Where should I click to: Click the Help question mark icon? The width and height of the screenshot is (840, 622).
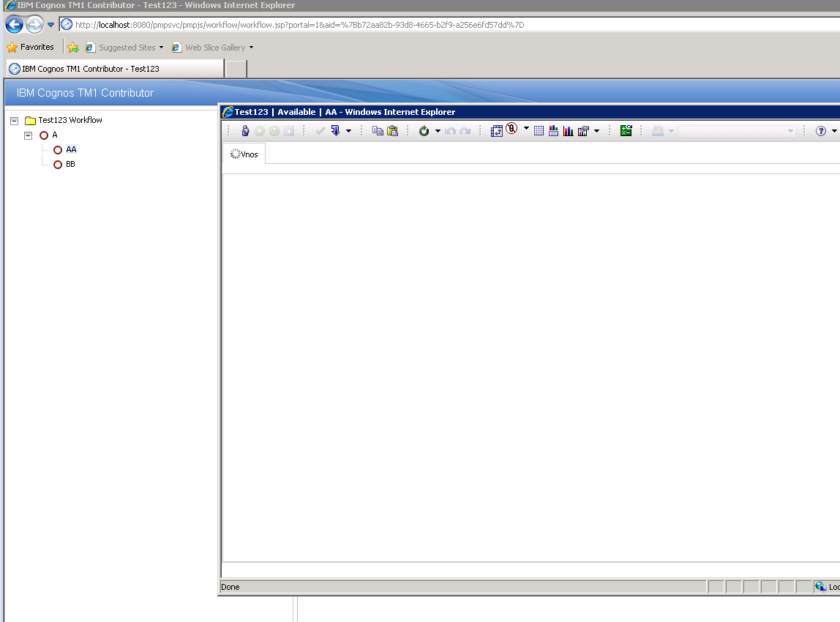(821, 131)
